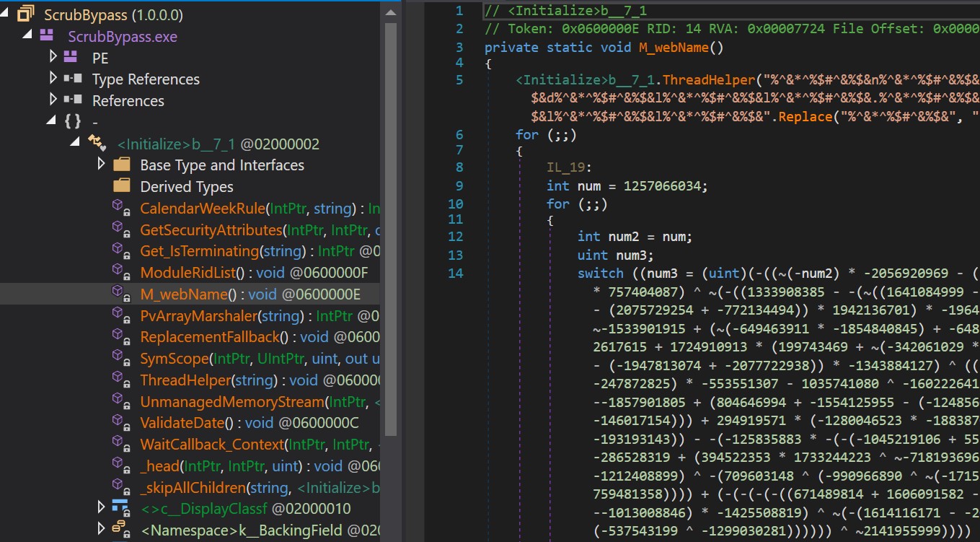Click the namespace braces icon

[x=73, y=122]
